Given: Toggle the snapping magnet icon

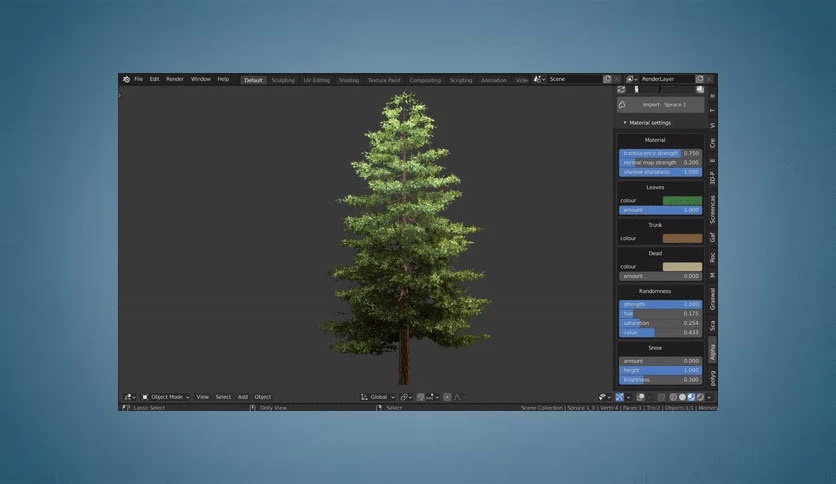Looking at the screenshot, I should click(420, 397).
